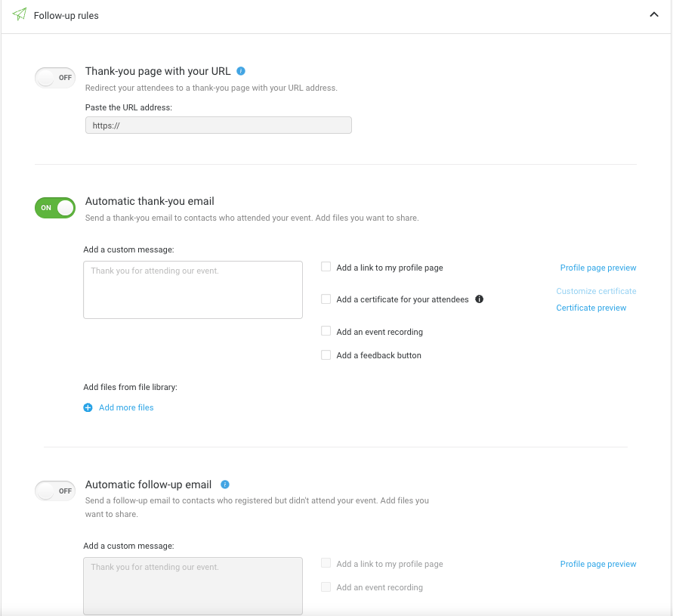
Task: Check Add a link to my profile page
Action: click(326, 267)
